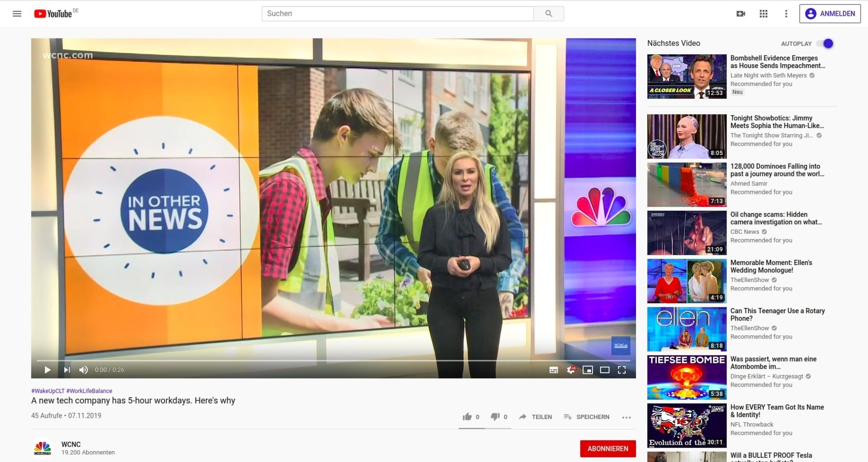Click Dinge Erklärt – Kurzgesagt channel
This screenshot has height=462, width=868.
click(x=767, y=377)
